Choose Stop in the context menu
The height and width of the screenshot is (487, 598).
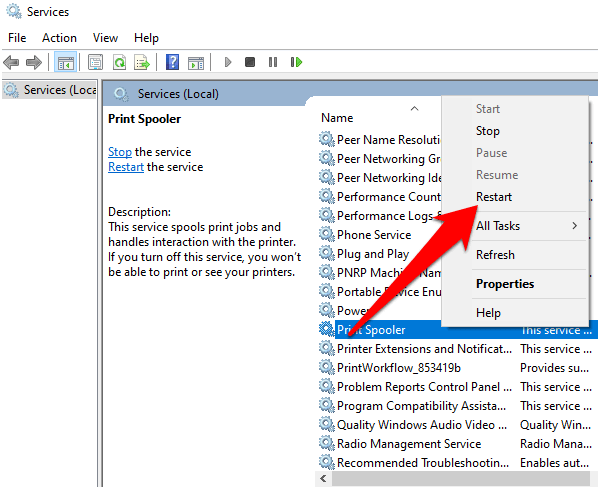tap(515, 131)
